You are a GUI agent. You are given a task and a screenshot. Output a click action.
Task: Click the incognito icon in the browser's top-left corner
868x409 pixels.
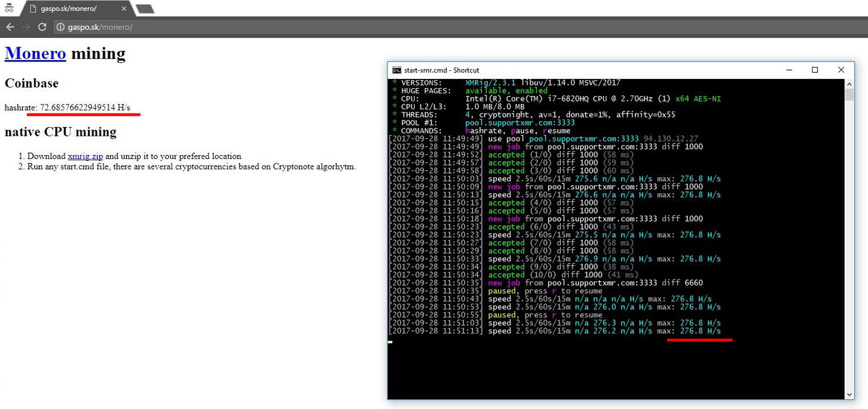pos(9,9)
